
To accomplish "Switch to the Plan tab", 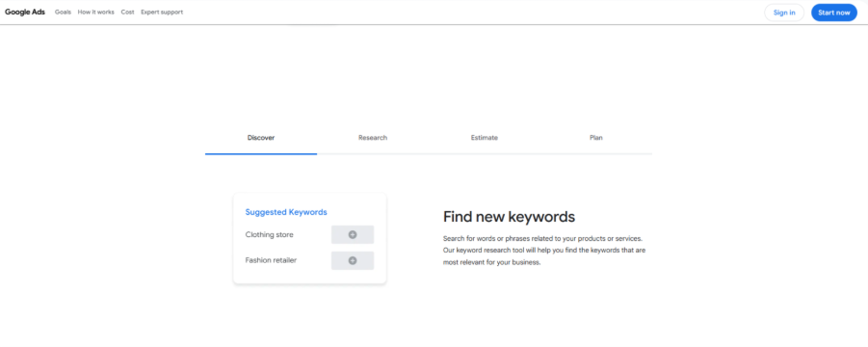I will point(596,138).
